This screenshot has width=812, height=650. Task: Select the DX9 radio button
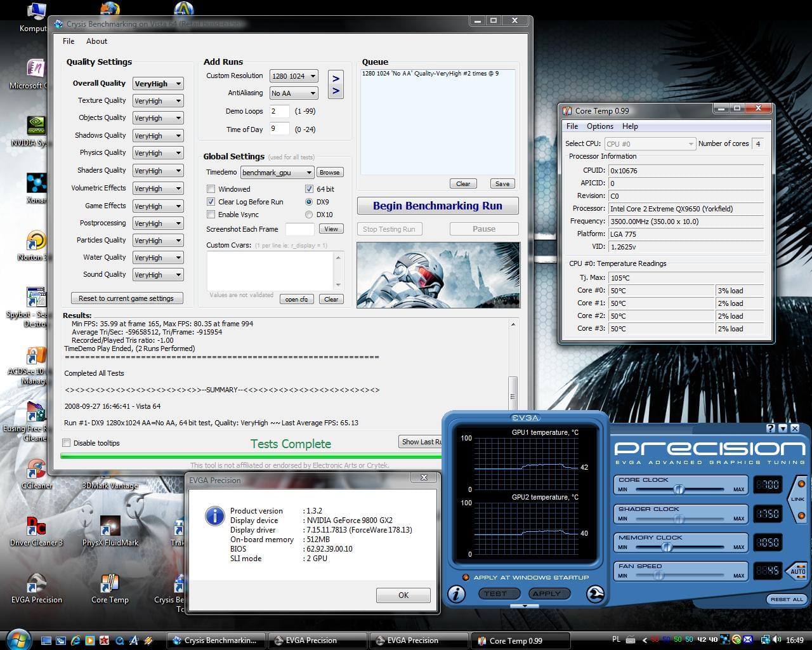click(x=309, y=202)
